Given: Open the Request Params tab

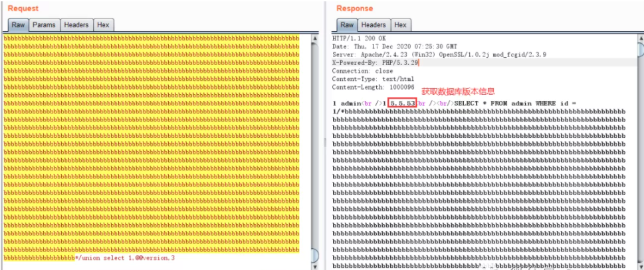Looking at the screenshot, I should point(45,25).
